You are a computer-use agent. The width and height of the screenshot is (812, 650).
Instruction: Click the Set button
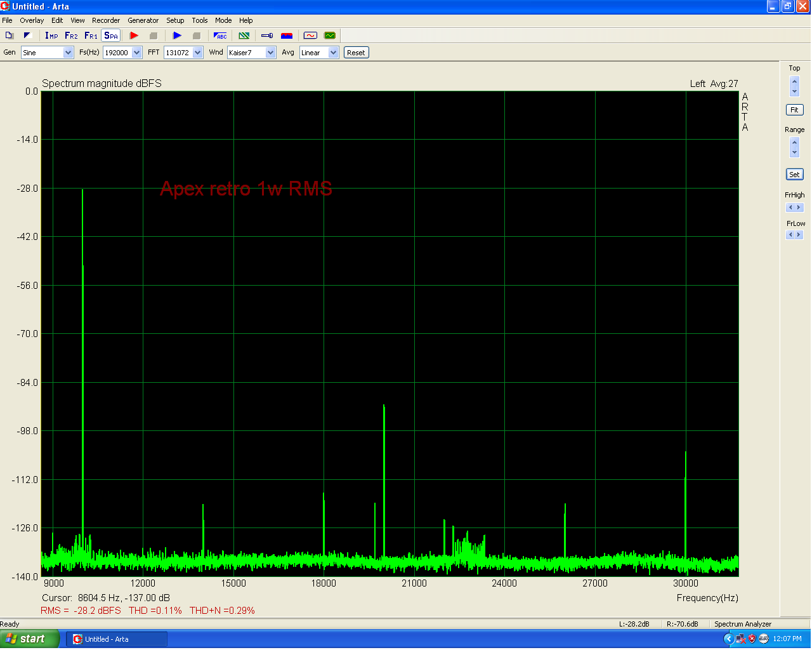coord(794,175)
